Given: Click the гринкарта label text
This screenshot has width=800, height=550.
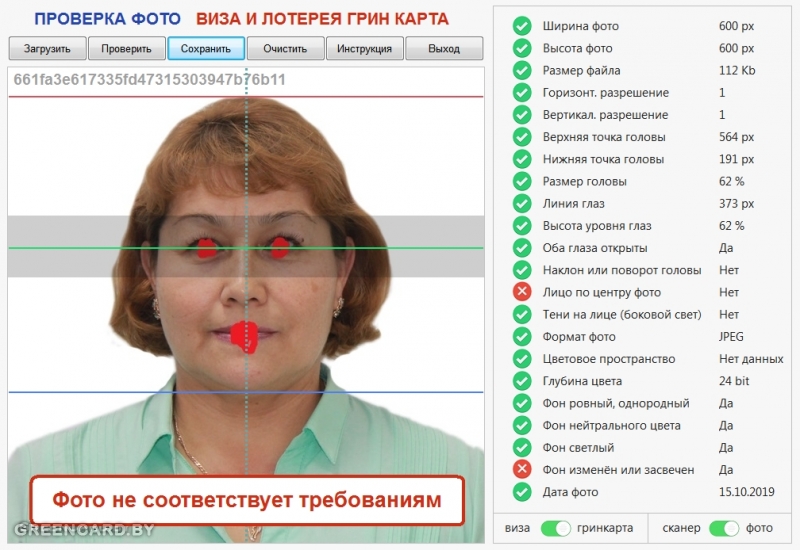Looking at the screenshot, I should point(605,528).
